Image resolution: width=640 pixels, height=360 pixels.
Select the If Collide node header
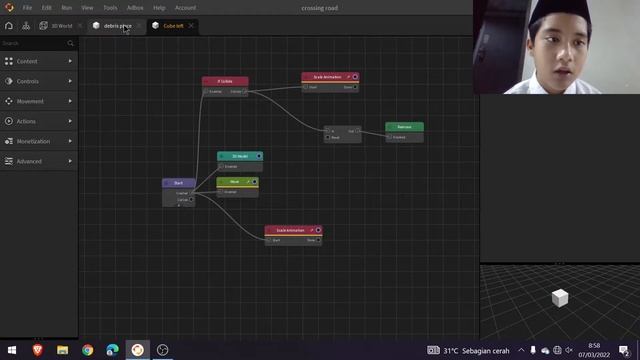pos(225,81)
